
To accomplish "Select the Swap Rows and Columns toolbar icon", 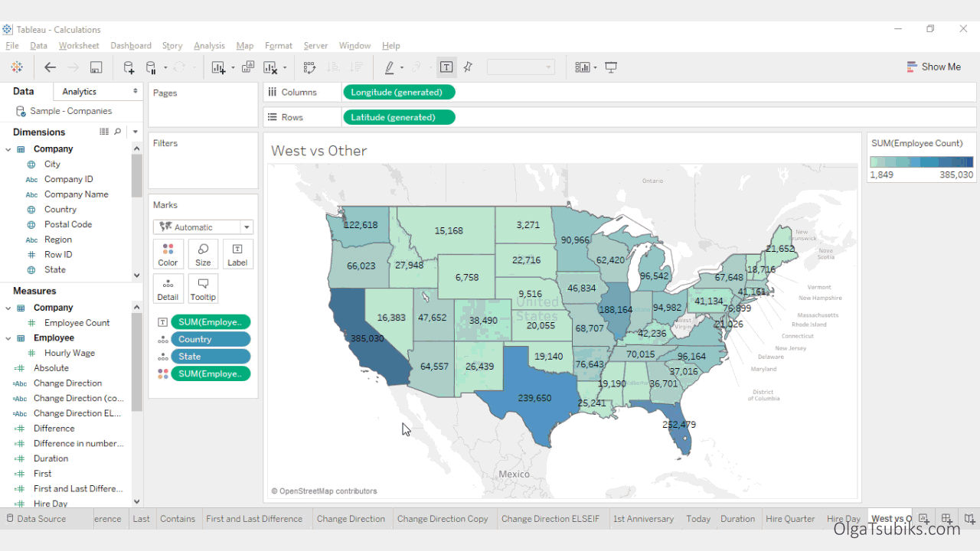I will pos(309,67).
